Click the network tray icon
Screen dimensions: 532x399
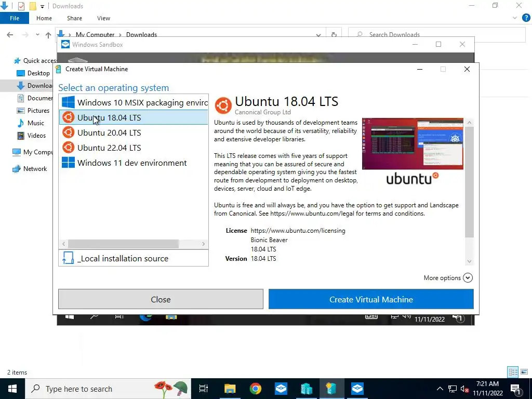tap(453, 389)
